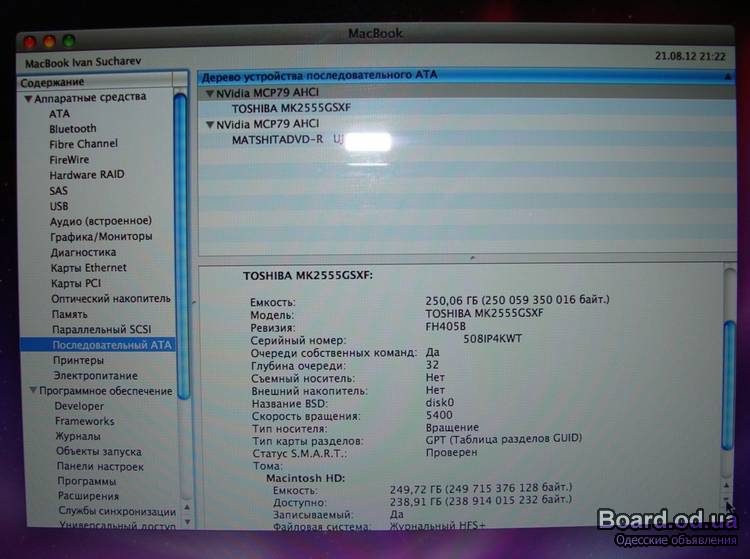
Task: Collapse the Аппаратные средства section triangle
Action: tap(28, 98)
